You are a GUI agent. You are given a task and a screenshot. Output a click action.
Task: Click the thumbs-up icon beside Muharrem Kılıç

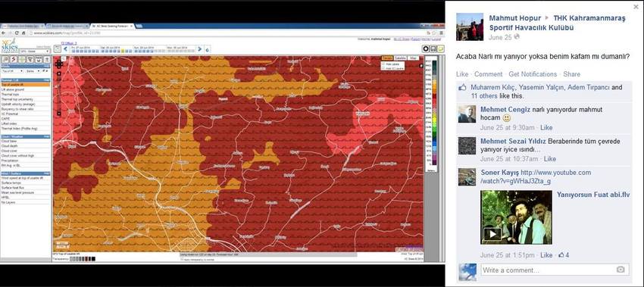(x=462, y=87)
